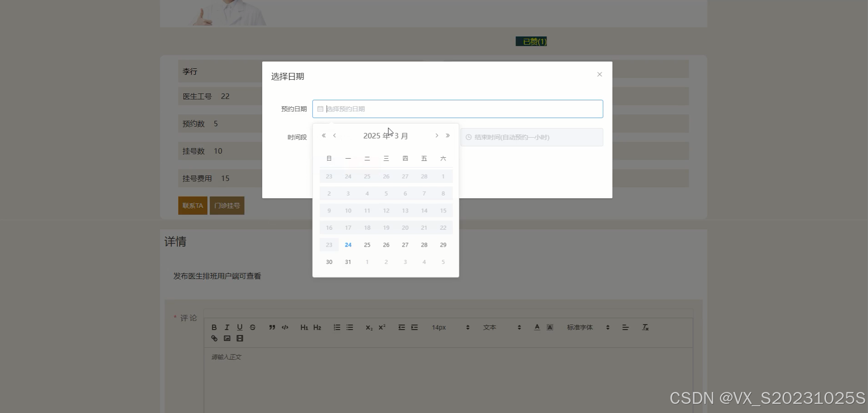Viewport: 868px width, 413px height.
Task: Click the 预约日期 date input field
Action: point(458,109)
